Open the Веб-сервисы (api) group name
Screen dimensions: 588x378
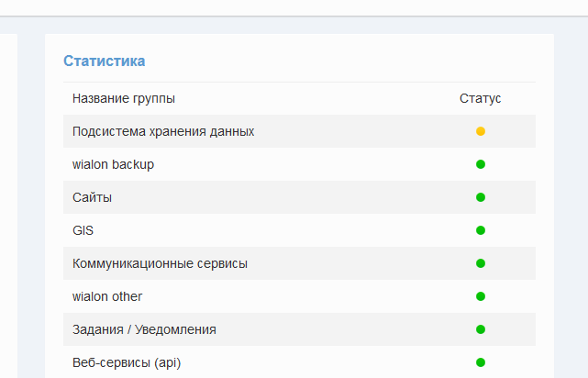(127, 362)
